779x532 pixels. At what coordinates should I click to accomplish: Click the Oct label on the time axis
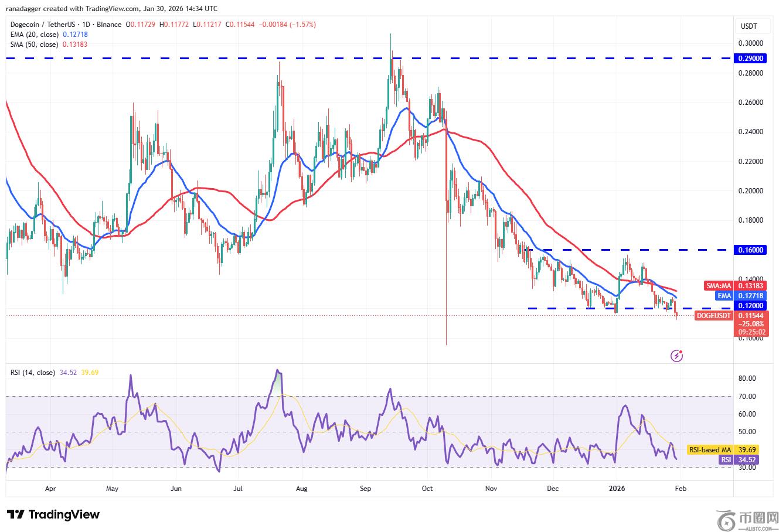point(427,488)
